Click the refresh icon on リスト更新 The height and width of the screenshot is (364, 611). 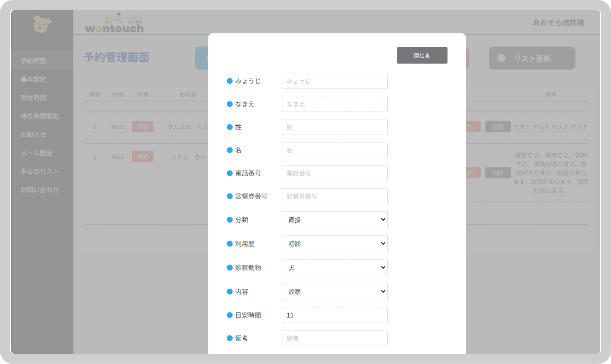pos(501,58)
